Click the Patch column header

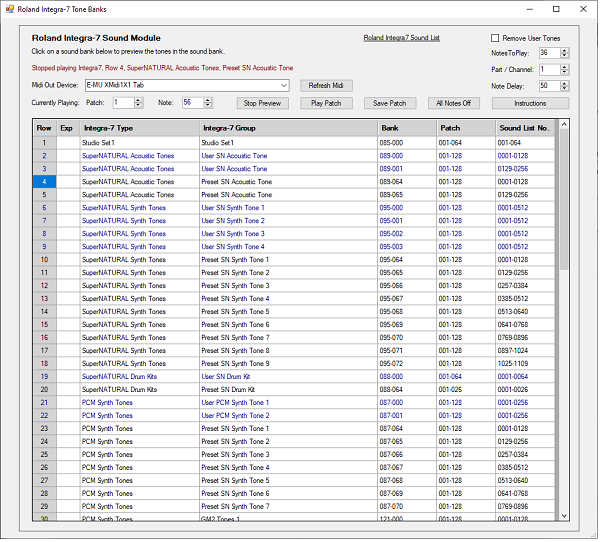(466, 128)
